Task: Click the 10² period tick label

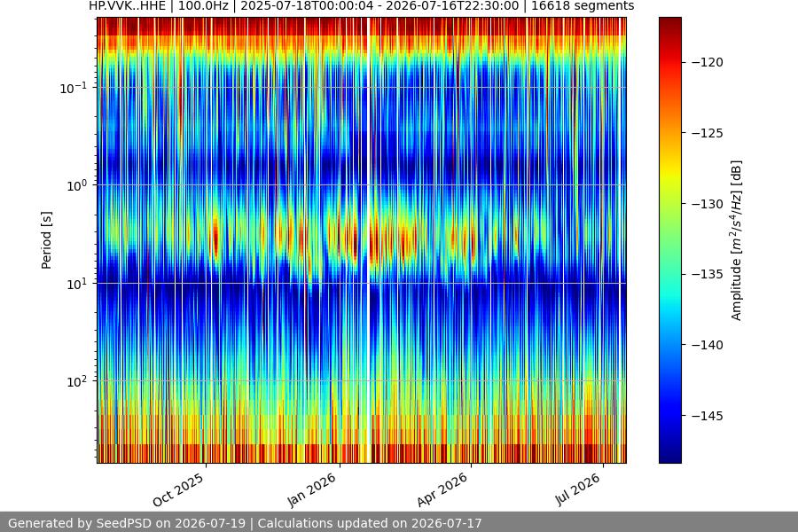Action: click(x=76, y=382)
